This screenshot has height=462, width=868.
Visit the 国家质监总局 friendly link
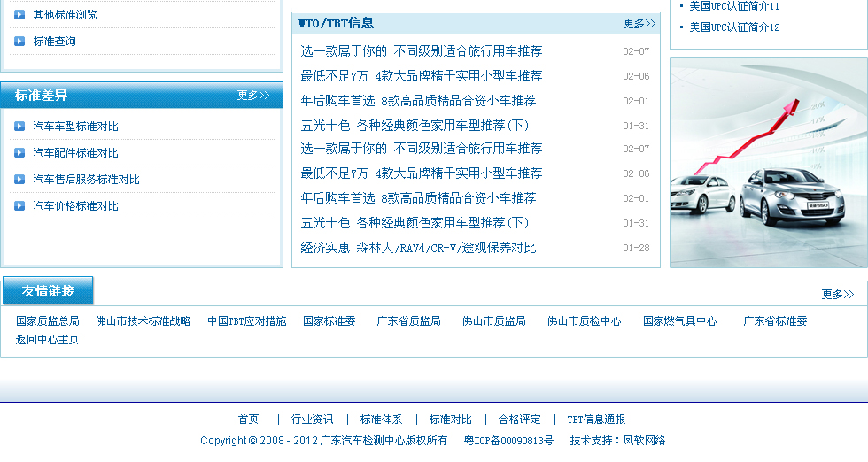48,321
